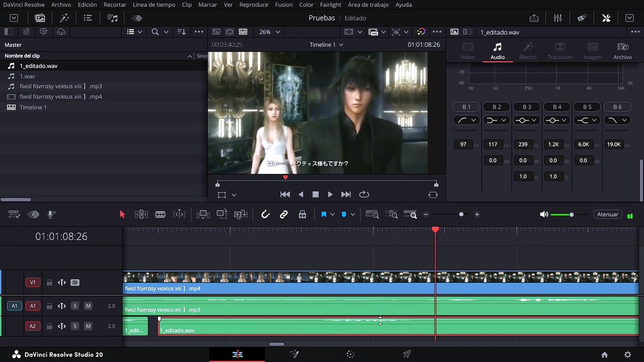
Task: Toggle the Inspector panel icon
Action: [x=606, y=18]
